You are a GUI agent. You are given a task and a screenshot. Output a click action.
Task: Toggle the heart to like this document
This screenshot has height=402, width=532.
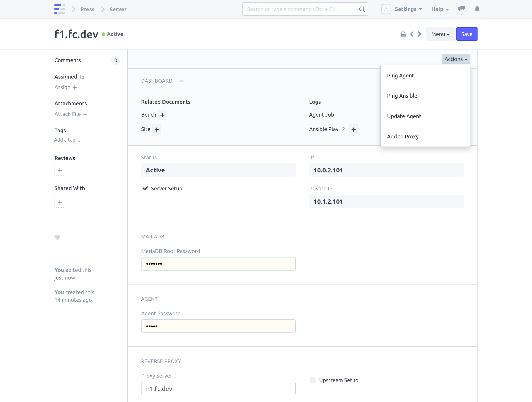(x=57, y=237)
